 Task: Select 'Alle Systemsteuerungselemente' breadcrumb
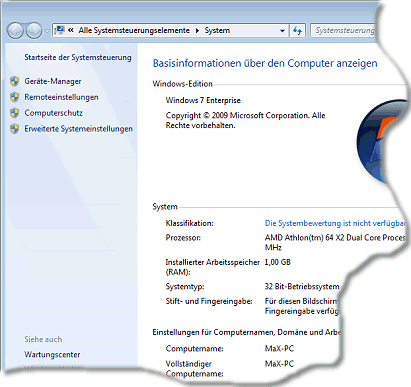[134, 30]
